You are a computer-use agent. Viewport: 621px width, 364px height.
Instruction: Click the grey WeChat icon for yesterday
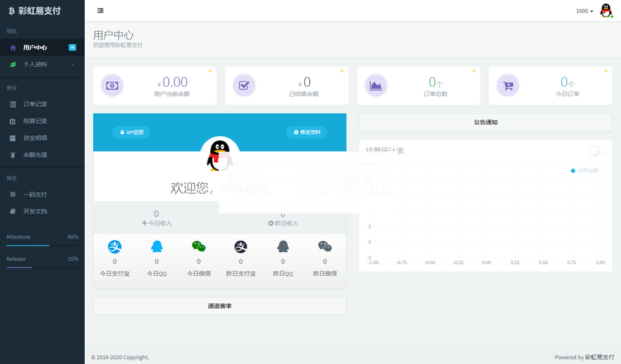[325, 246]
